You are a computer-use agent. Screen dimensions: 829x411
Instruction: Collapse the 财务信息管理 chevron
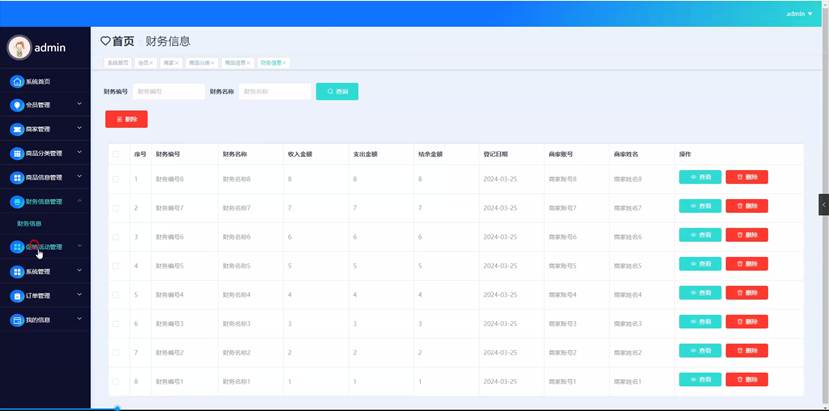(x=79, y=200)
